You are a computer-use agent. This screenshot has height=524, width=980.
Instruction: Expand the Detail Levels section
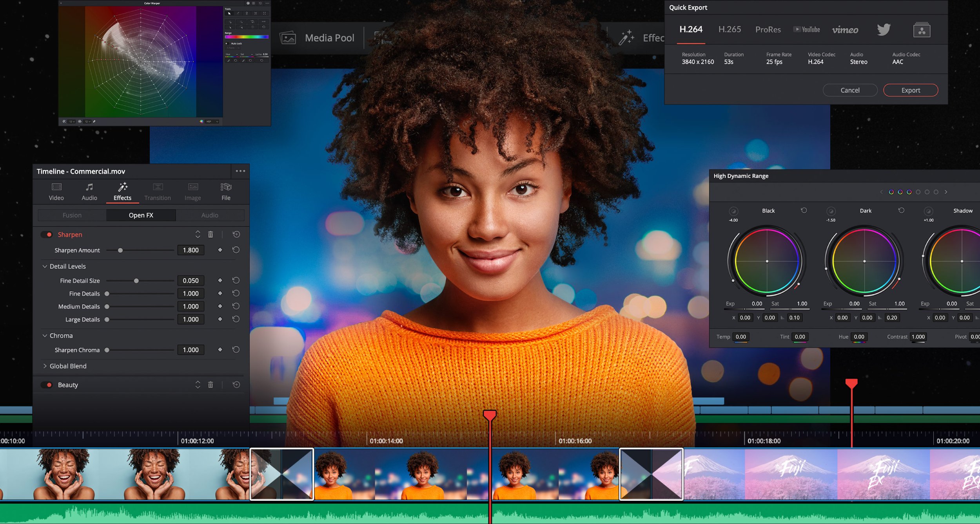pos(45,266)
